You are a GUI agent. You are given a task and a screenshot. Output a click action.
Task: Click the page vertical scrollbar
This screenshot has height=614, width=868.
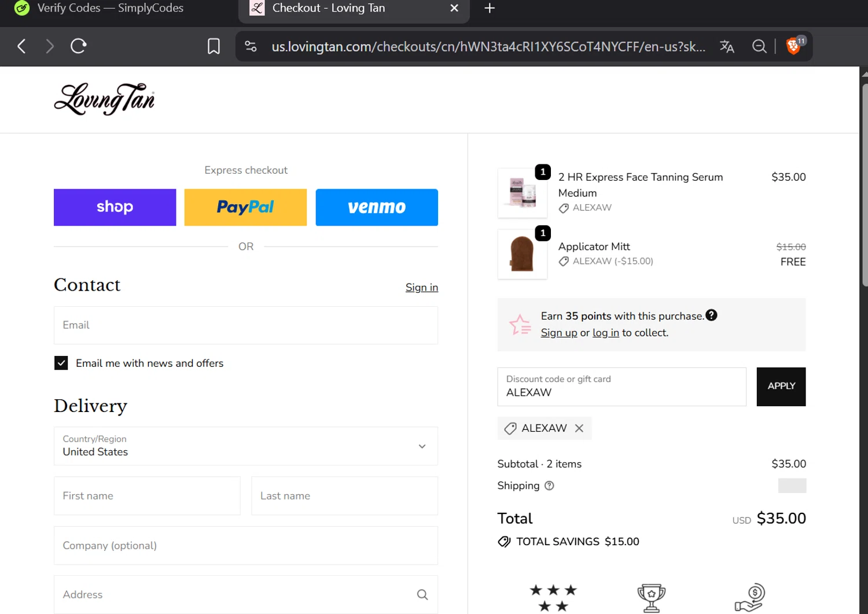pos(864,185)
